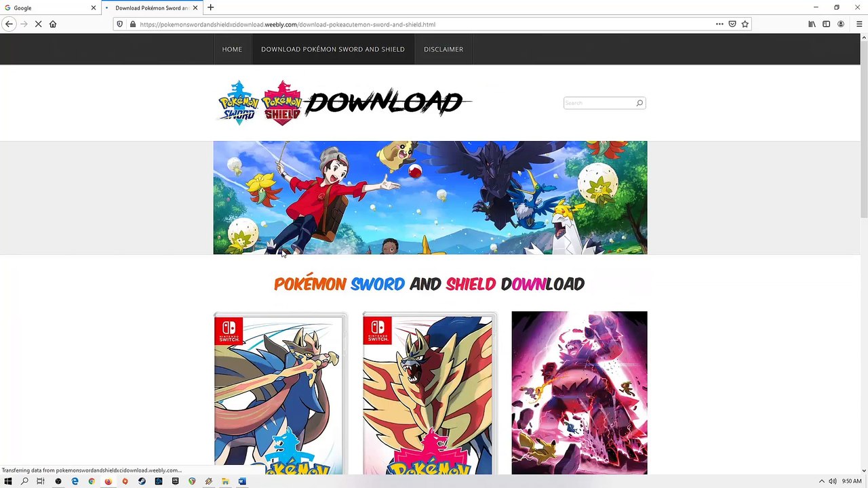Click the Pokémon Sword Shield Download logo
This screenshot has width=868, height=488.
344,103
